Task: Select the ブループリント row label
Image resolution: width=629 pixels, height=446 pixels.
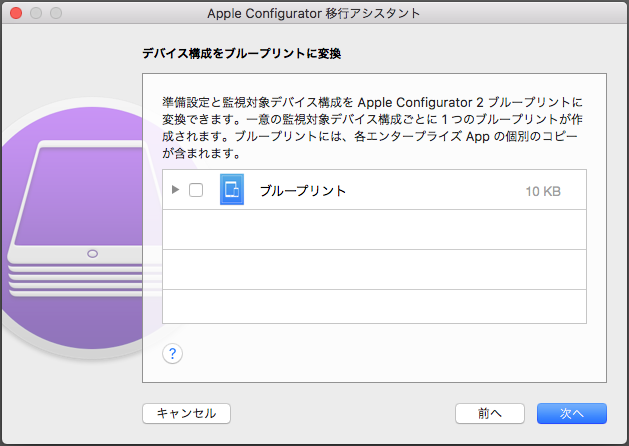Action: tap(303, 191)
